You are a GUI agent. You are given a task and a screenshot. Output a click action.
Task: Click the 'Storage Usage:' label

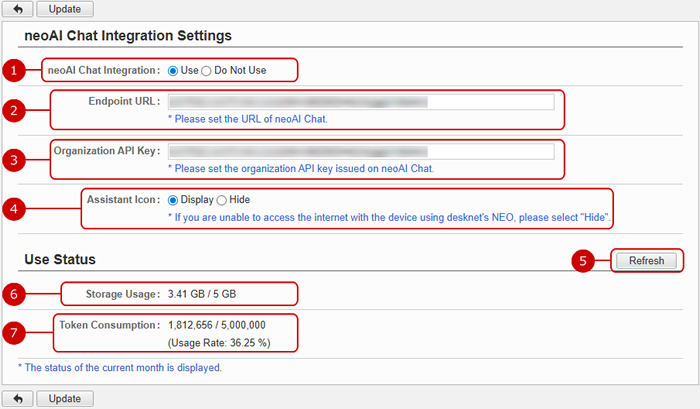(123, 294)
